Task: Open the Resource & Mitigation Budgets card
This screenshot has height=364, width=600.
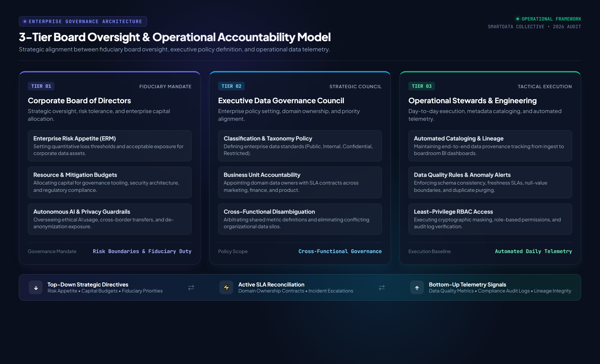Action: [x=109, y=182]
